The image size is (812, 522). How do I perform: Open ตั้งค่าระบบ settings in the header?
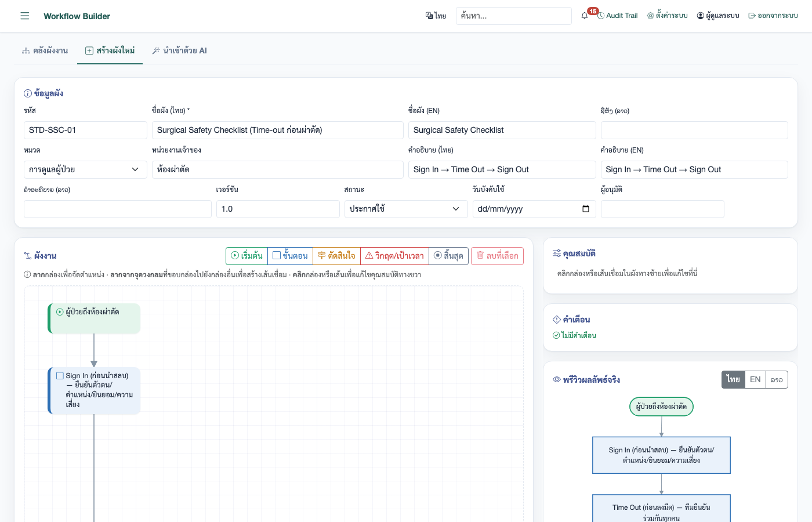[x=667, y=16]
